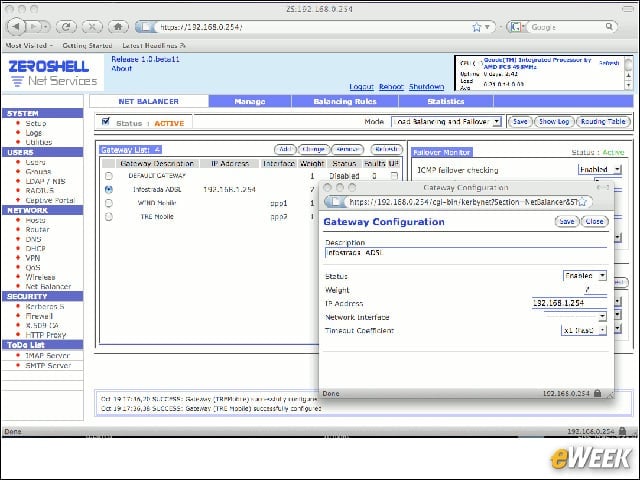Image resolution: width=640 pixels, height=480 pixels.
Task: Go back with the browser back arrow
Action: (x=16, y=27)
